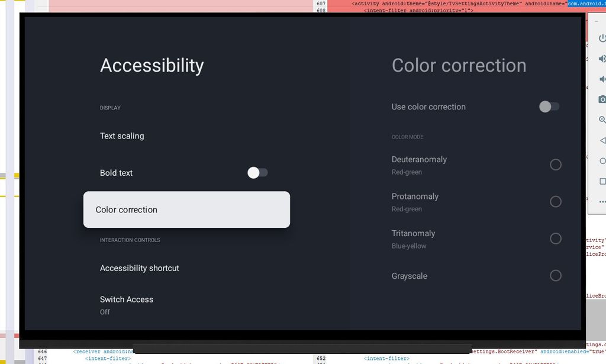
Task: Take a screenshot with the camera icon
Action: (x=601, y=99)
